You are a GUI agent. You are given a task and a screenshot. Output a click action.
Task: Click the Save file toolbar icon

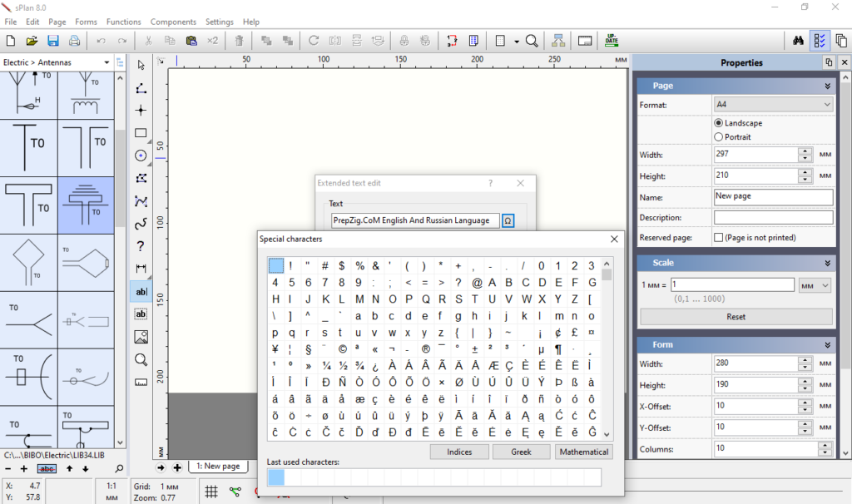[x=53, y=41]
